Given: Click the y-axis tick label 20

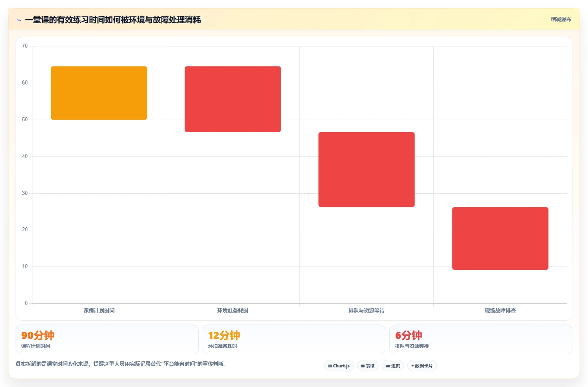Looking at the screenshot, I should tap(25, 230).
